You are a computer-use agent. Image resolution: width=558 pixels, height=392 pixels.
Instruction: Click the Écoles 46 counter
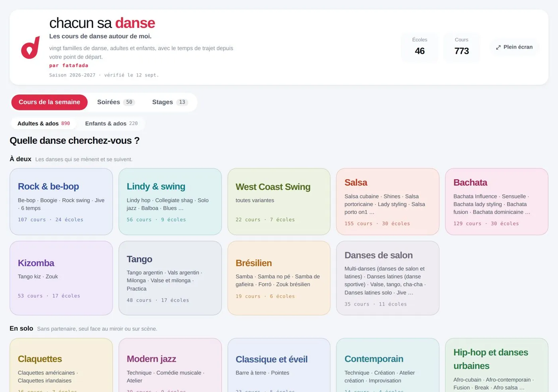[x=420, y=47]
